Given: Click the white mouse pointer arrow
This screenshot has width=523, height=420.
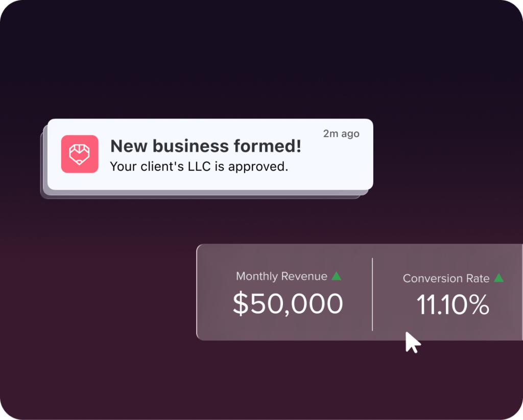Looking at the screenshot, I should tap(412, 342).
